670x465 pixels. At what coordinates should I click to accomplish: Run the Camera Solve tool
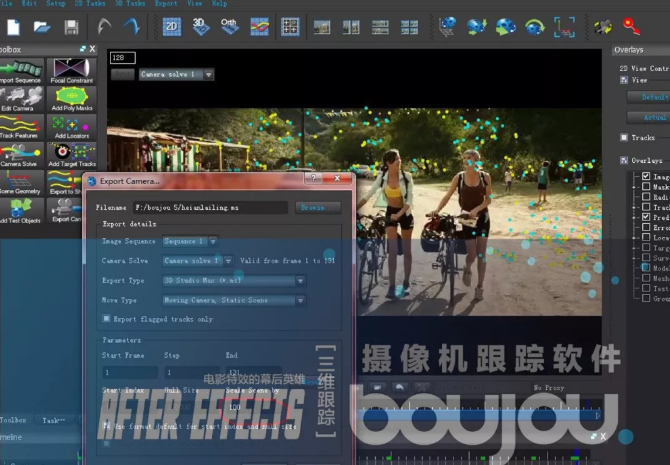tap(21, 155)
